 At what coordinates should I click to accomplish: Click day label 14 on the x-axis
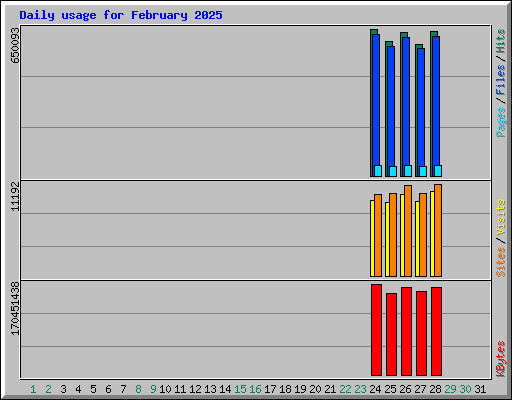click(225, 389)
